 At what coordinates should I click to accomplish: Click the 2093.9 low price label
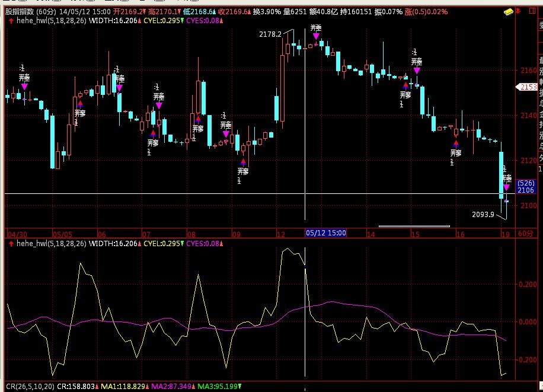pyautogui.click(x=483, y=214)
